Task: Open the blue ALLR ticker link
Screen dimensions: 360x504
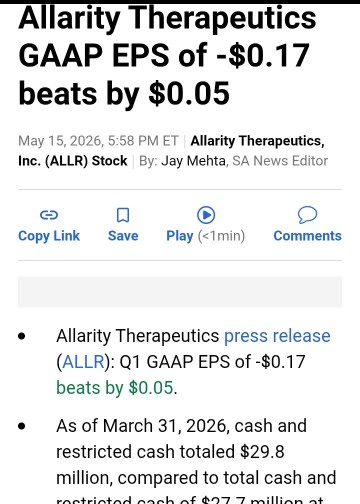Action: click(83, 362)
